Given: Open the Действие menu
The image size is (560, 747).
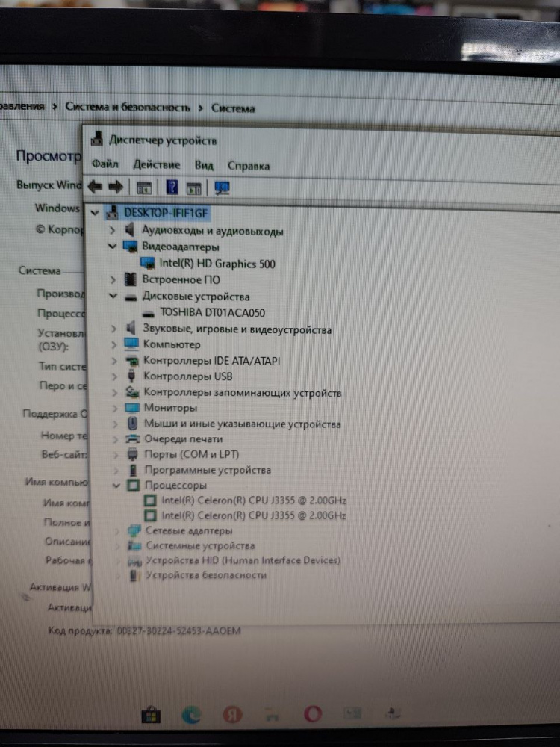Looking at the screenshot, I should point(156,164).
